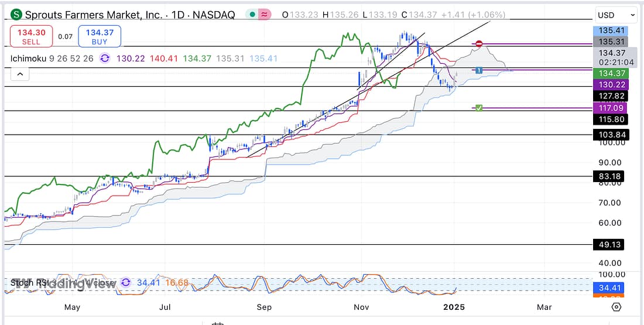The height and width of the screenshot is (325, 644).
Task: Click the green checkmark take-profit marker
Action: (479, 108)
